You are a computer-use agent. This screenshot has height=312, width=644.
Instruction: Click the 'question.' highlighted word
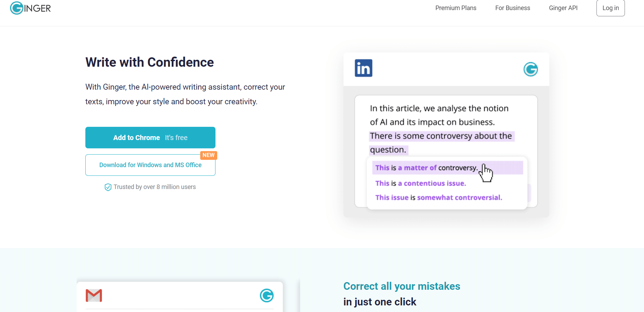pos(388,150)
